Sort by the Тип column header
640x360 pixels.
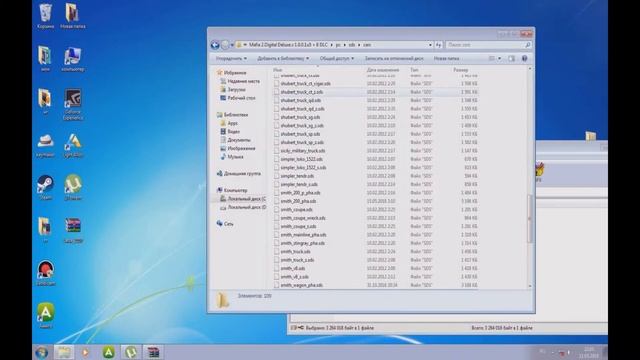coord(414,70)
